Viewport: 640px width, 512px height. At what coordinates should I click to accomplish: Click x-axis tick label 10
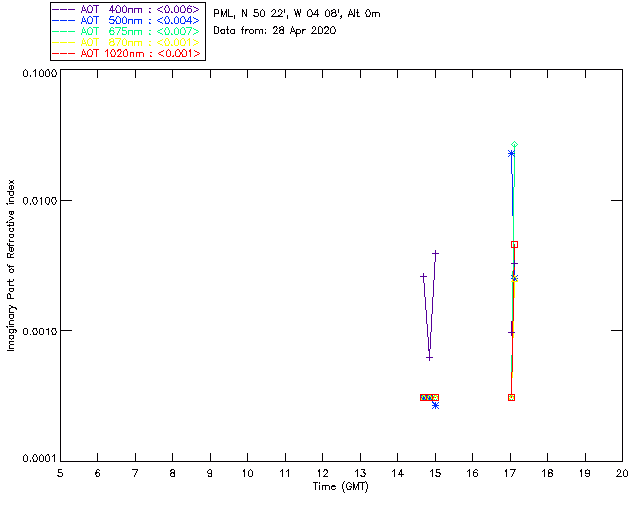point(247,473)
